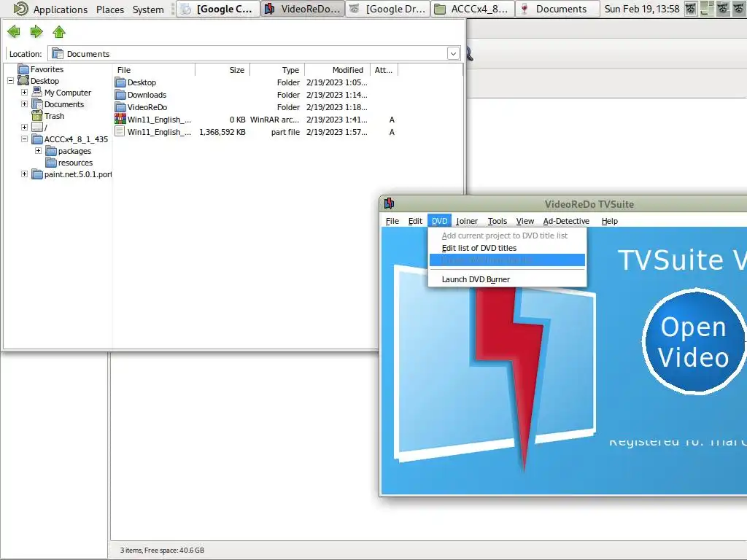Select the Win11_English WinRAR archive file
747x560 pixels.
coord(158,120)
